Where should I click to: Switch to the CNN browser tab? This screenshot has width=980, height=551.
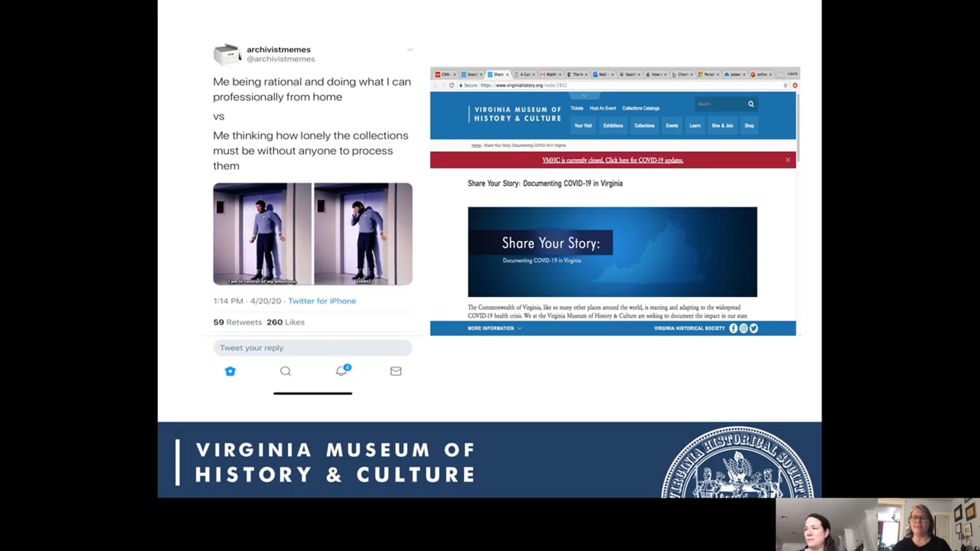coord(445,74)
